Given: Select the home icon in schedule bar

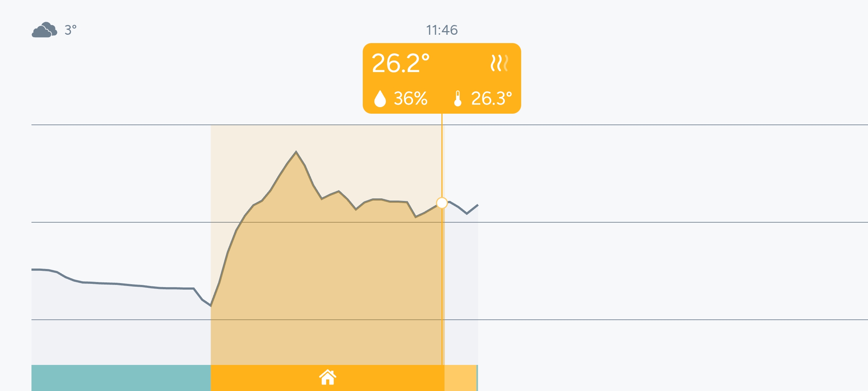Looking at the screenshot, I should tap(328, 377).
